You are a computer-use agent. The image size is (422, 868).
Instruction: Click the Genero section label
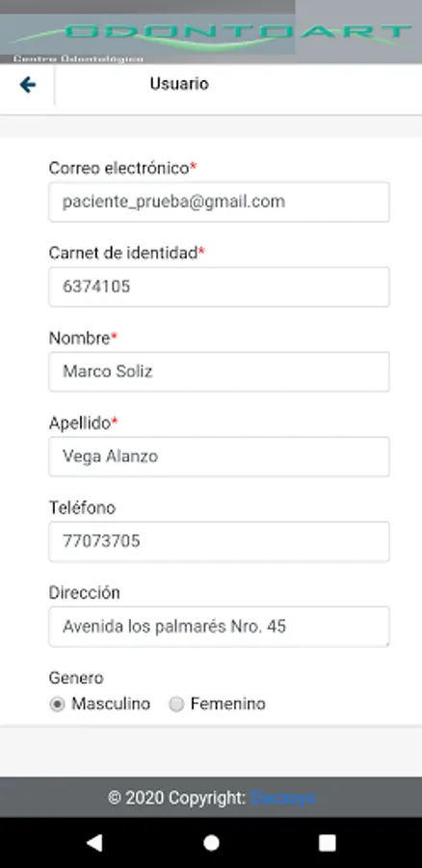76,678
